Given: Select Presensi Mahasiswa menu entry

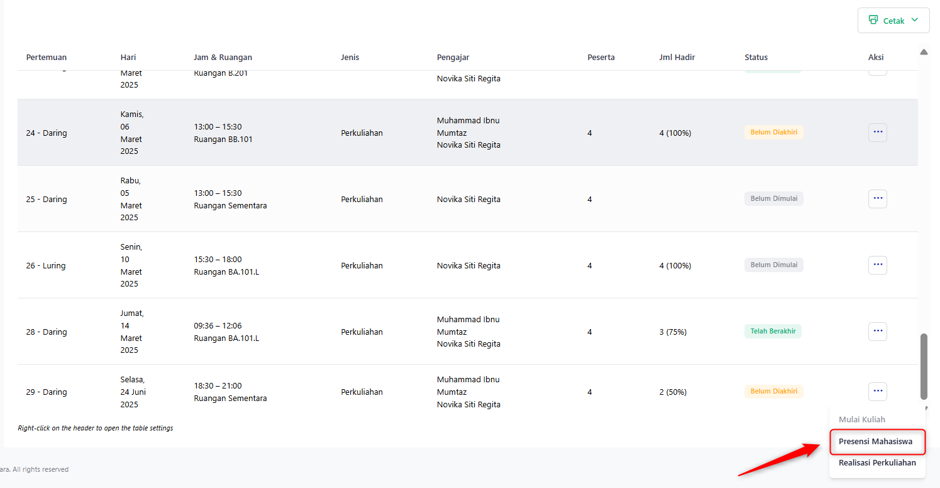Looking at the screenshot, I should coord(877,442).
